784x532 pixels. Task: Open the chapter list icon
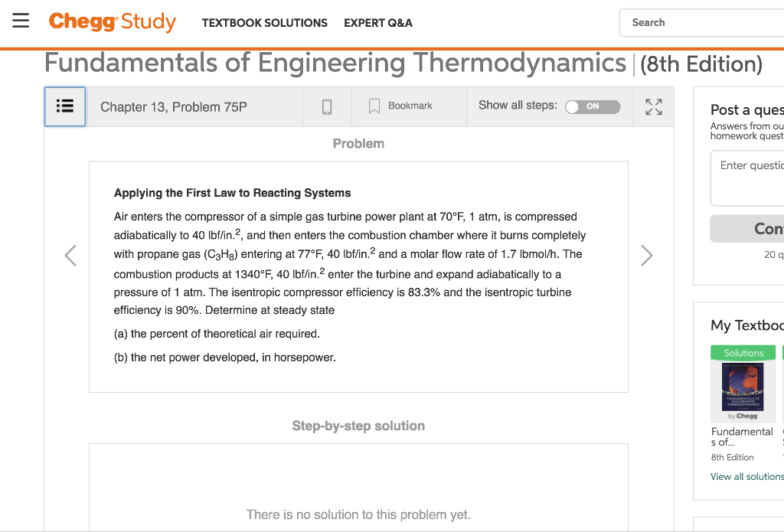tap(65, 106)
